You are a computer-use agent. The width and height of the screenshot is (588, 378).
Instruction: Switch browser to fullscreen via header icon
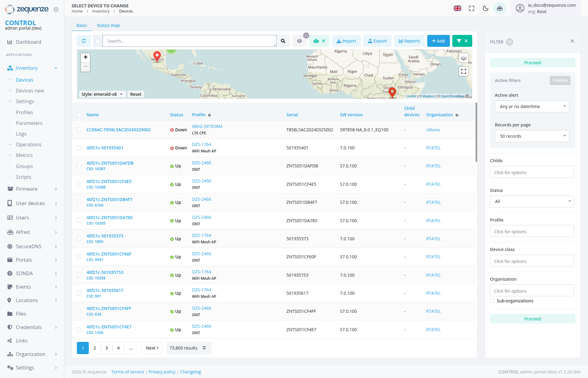point(472,8)
